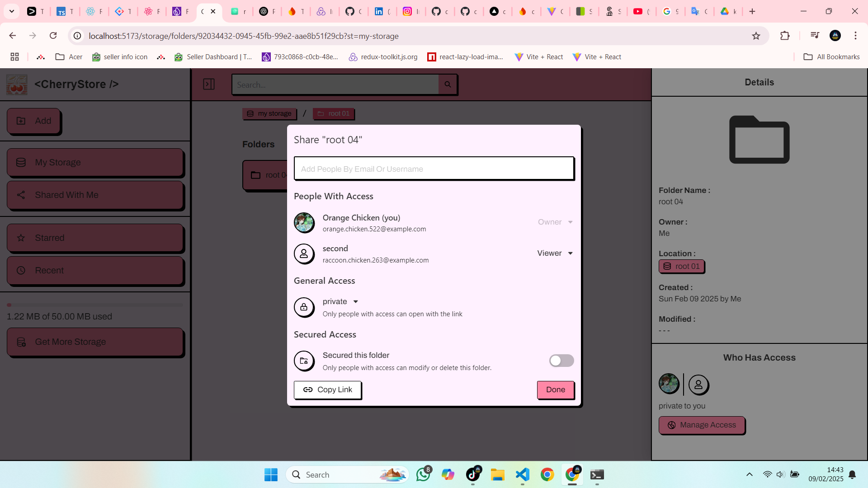
Task: Open the Viewer role dropdown for second
Action: point(555,253)
